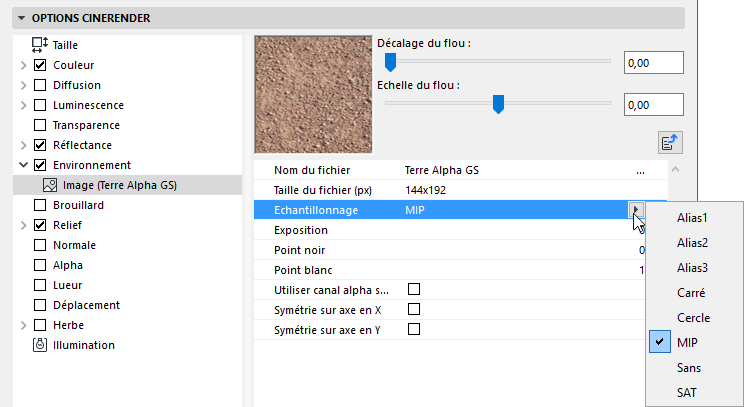Click the Décalage du flou slider handle
Screen dimensions: 744x407
coord(390,62)
